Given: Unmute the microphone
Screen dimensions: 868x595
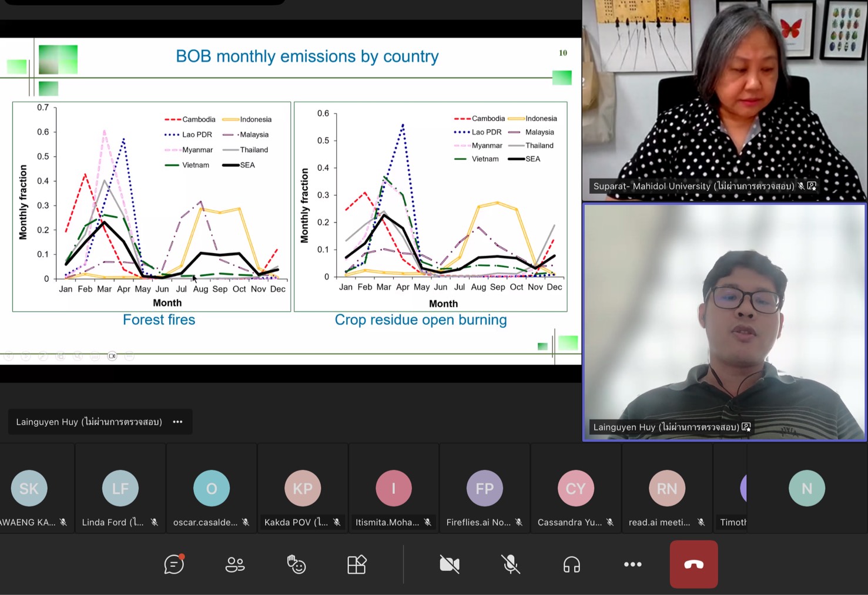Looking at the screenshot, I should click(511, 564).
